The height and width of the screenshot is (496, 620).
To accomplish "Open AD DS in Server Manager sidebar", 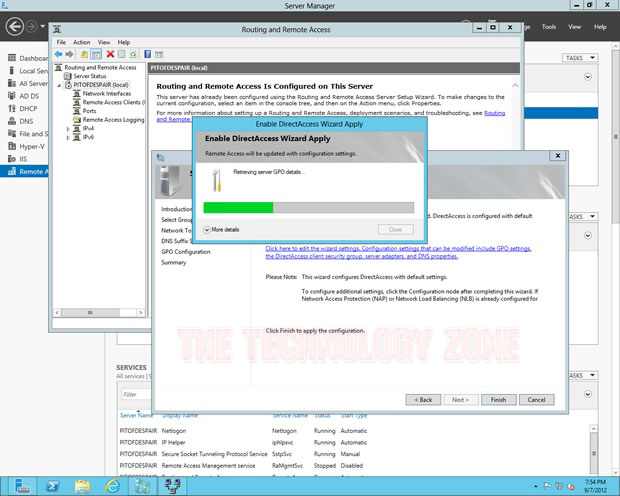I will [x=24, y=96].
